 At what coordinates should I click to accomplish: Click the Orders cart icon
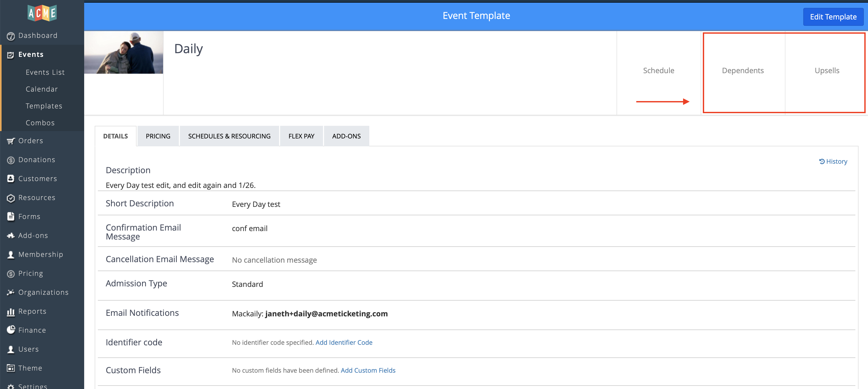(x=11, y=141)
